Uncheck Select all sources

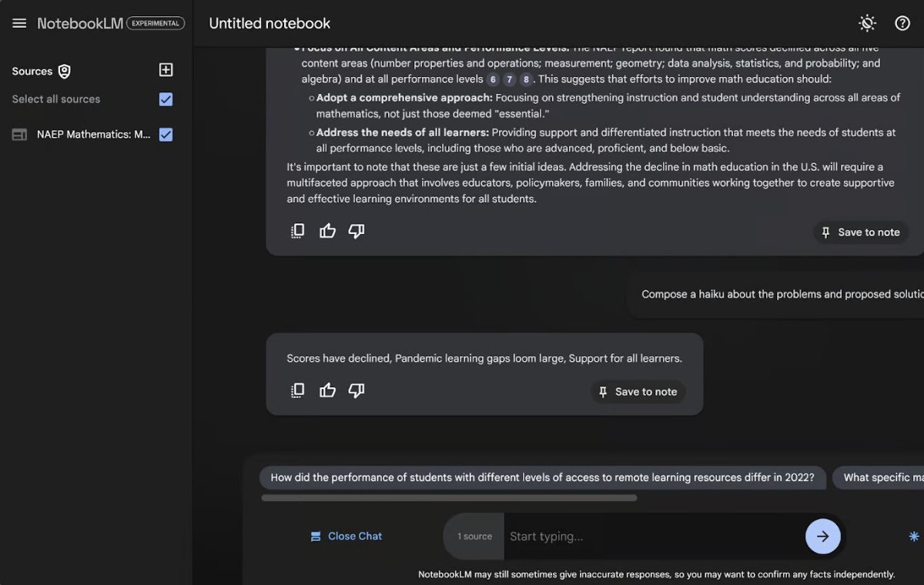[x=166, y=99]
